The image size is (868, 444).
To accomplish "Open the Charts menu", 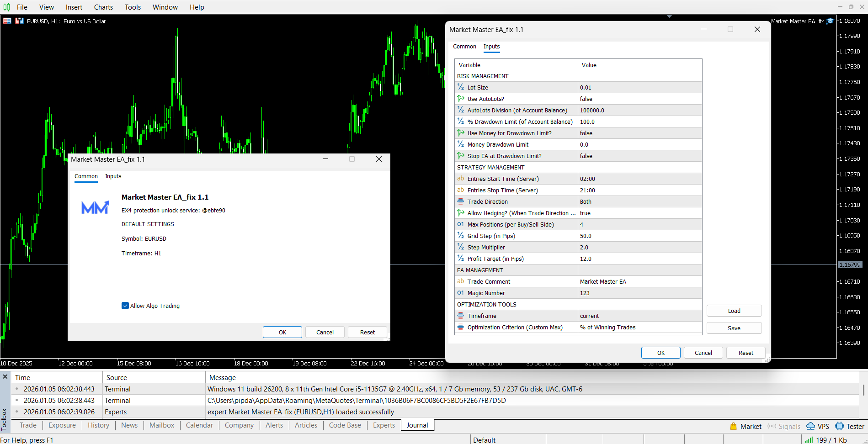I will [x=103, y=7].
